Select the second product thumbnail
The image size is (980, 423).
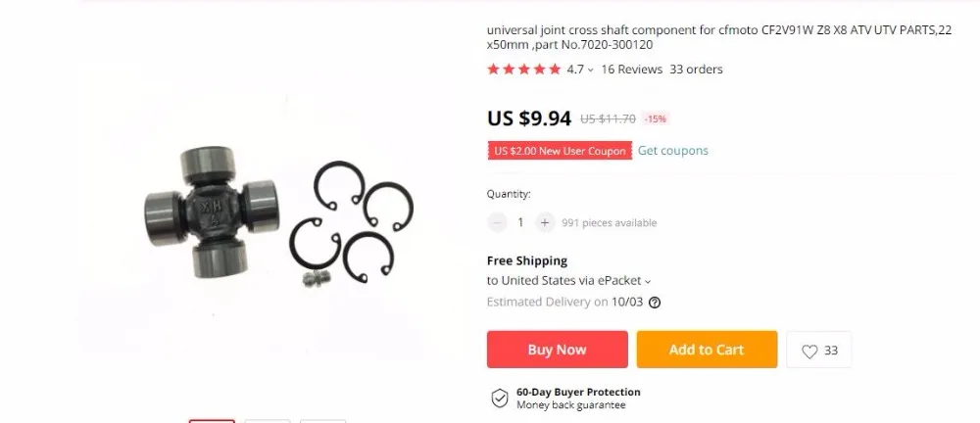(267, 421)
